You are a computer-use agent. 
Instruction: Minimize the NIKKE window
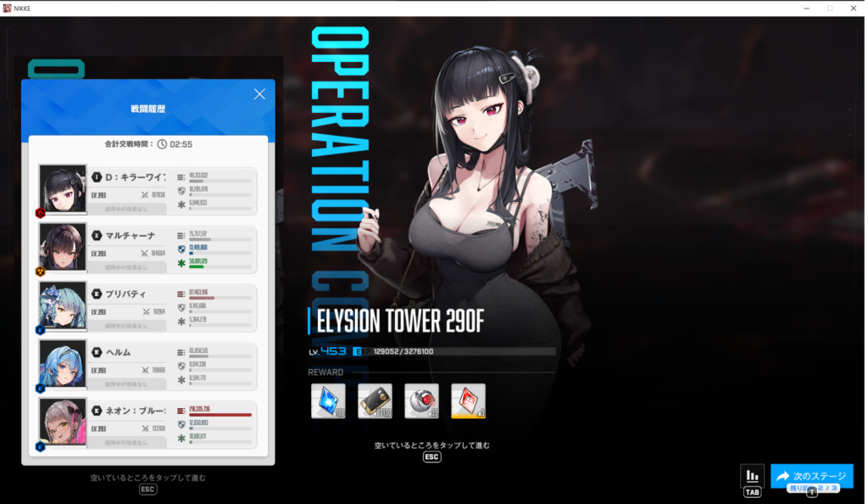(x=807, y=8)
